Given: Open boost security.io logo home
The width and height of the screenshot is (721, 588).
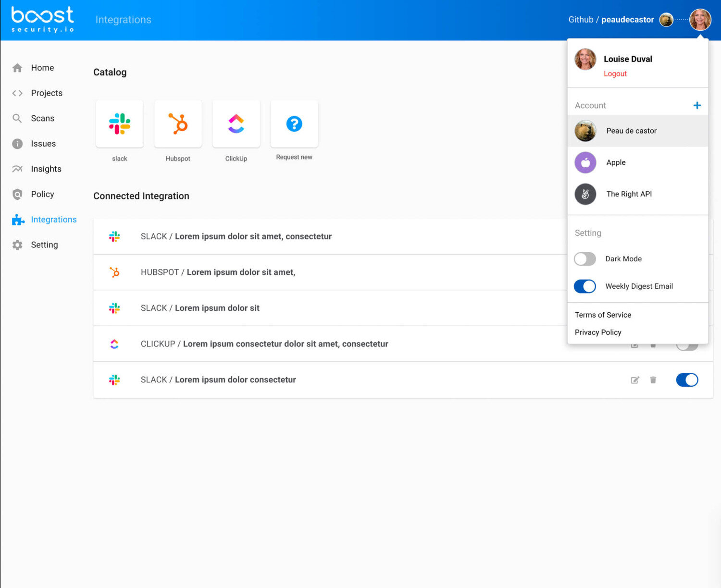Looking at the screenshot, I should 43,20.
